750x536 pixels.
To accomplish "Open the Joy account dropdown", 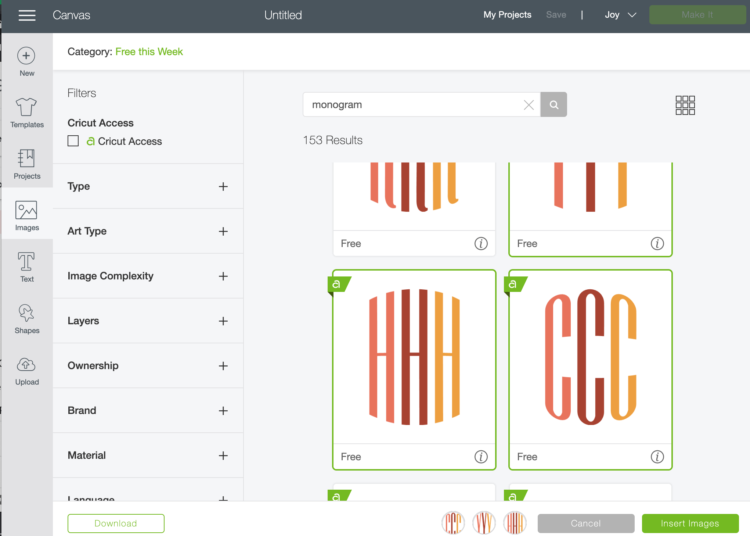I will tap(620, 15).
